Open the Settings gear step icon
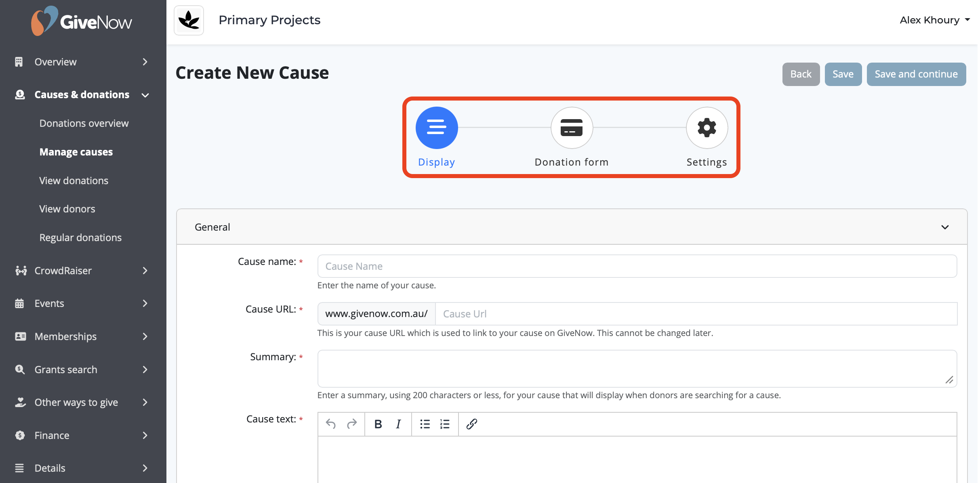The height and width of the screenshot is (483, 980). 707,128
